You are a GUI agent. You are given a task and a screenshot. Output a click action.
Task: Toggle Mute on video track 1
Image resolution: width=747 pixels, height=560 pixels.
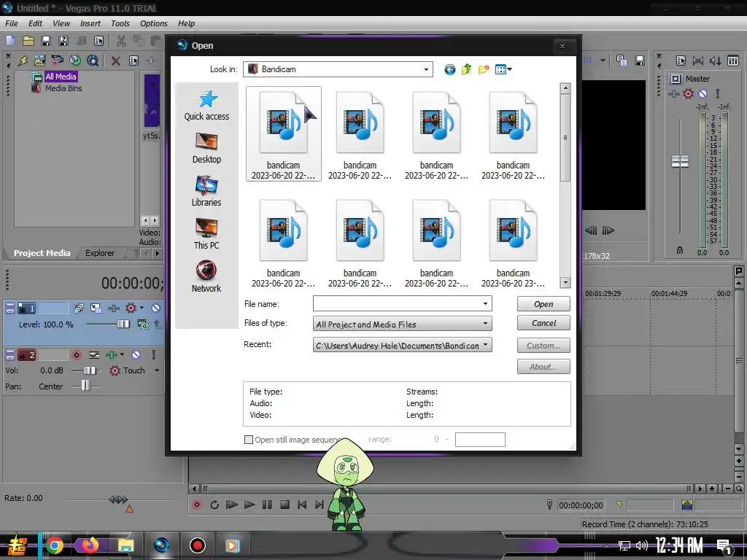pyautogui.click(x=156, y=308)
